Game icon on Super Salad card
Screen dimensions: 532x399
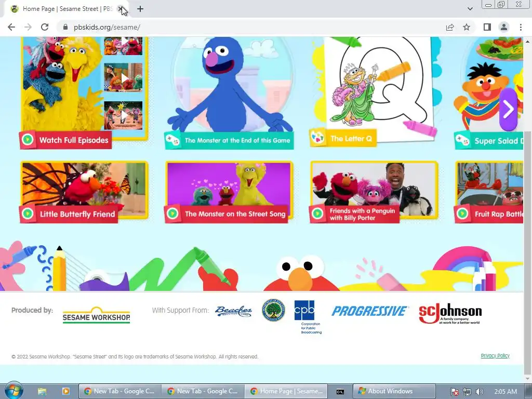pyautogui.click(x=462, y=140)
